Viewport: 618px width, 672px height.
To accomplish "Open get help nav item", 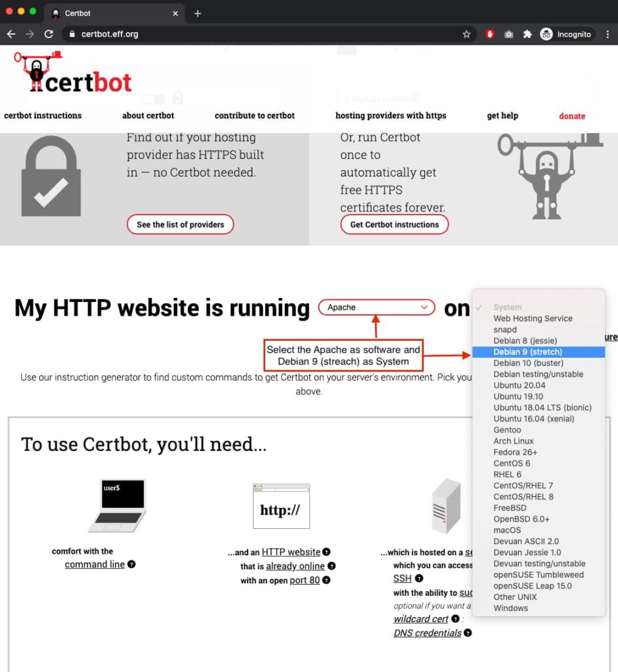I will pos(502,115).
